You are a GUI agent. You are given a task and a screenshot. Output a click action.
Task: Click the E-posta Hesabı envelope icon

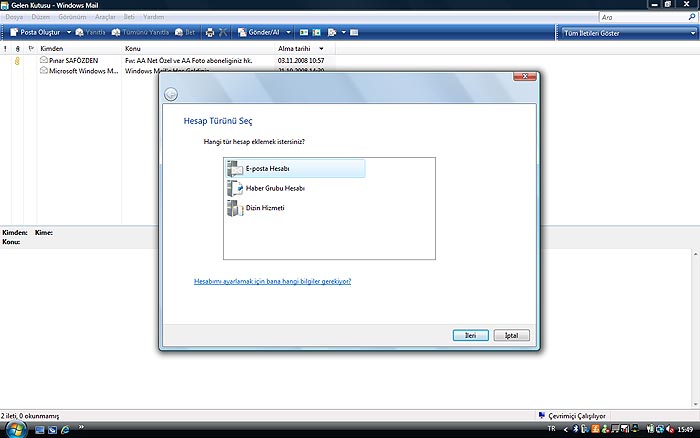(x=235, y=169)
